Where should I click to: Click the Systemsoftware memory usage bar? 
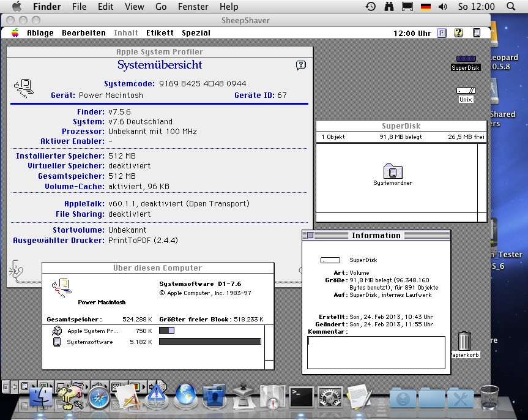click(x=210, y=342)
